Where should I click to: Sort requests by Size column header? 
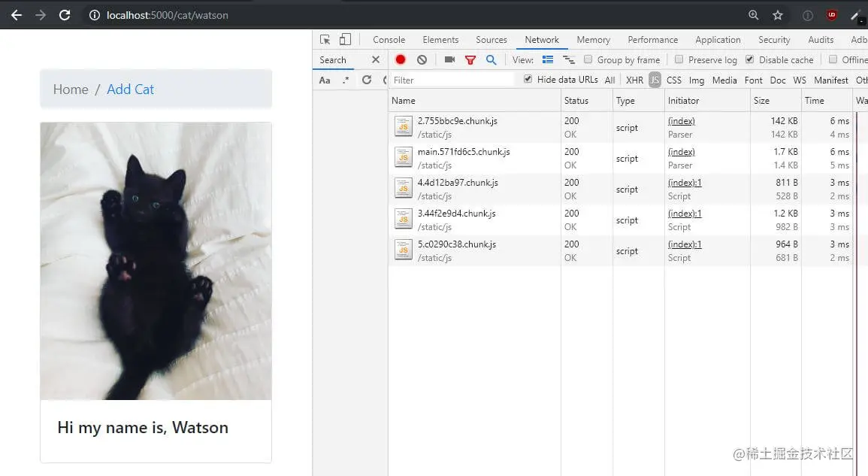(775, 100)
